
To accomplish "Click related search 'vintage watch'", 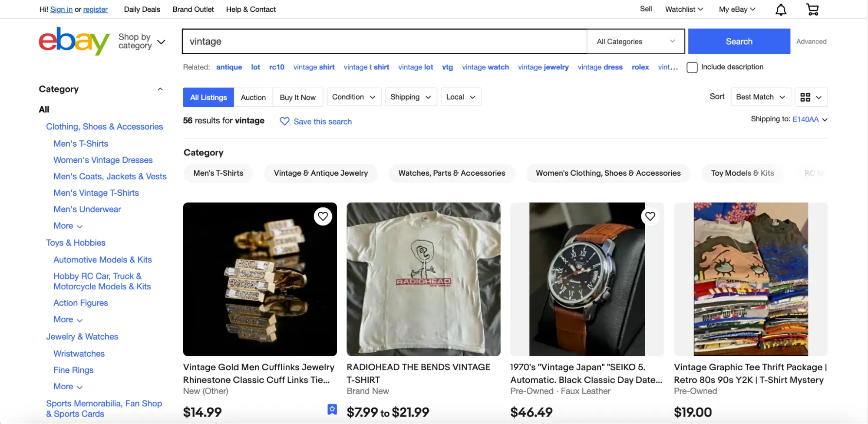I will (485, 67).
